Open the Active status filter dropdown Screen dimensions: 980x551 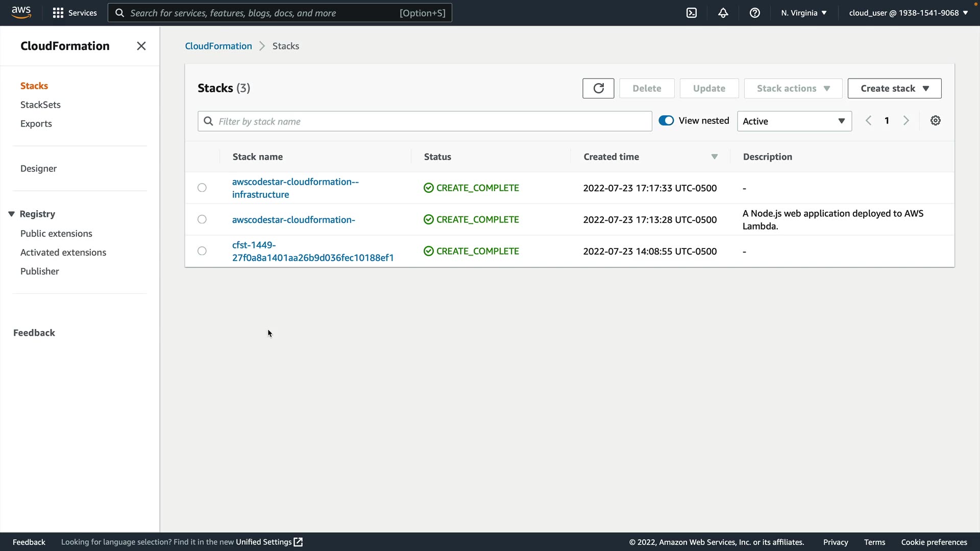click(794, 121)
